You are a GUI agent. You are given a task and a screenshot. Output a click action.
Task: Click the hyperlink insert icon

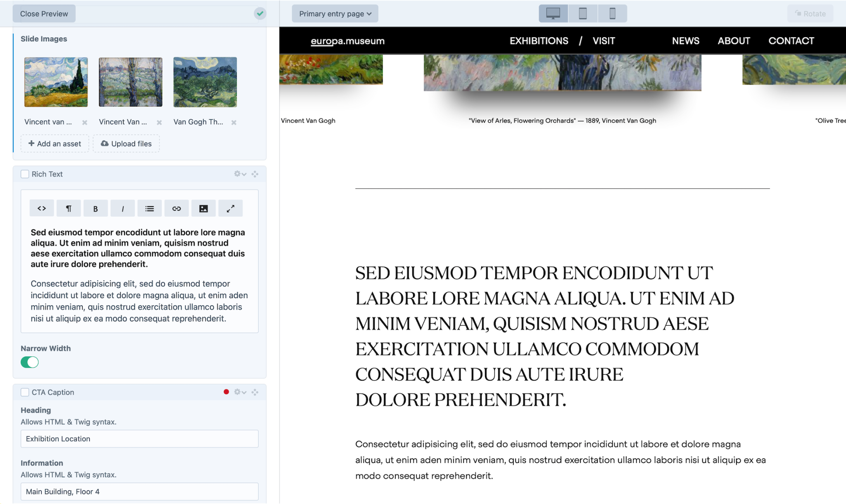176,208
